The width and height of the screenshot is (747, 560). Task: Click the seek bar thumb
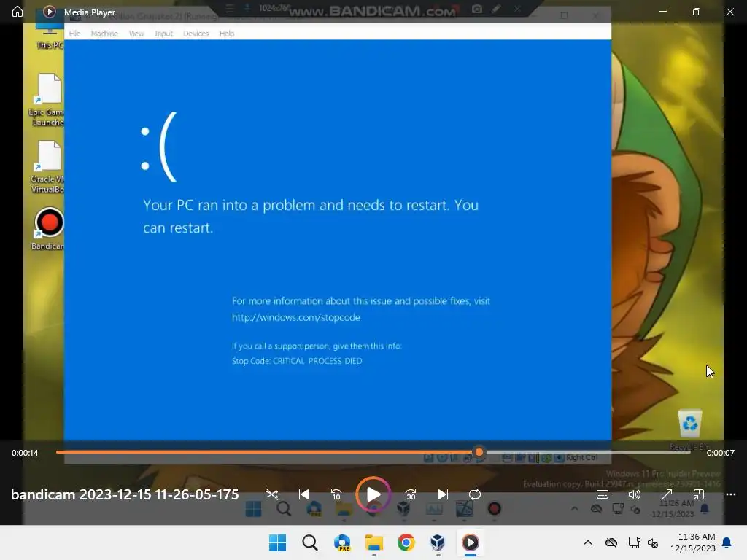pos(479,452)
